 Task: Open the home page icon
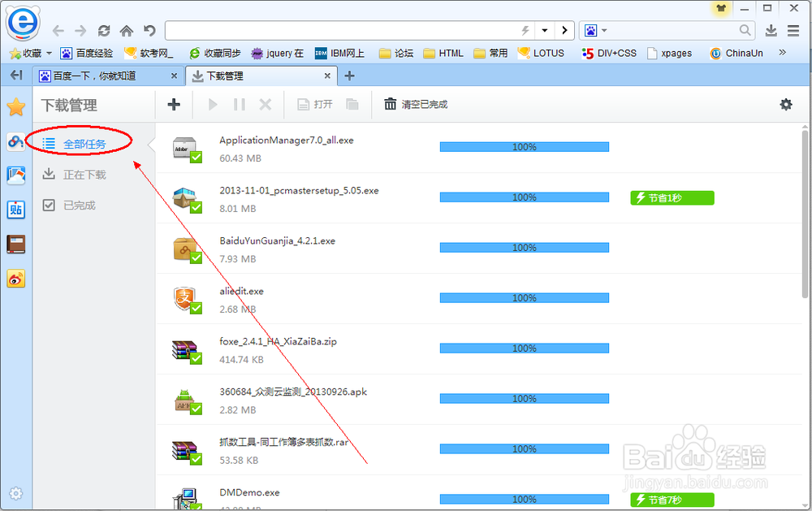coord(127,31)
